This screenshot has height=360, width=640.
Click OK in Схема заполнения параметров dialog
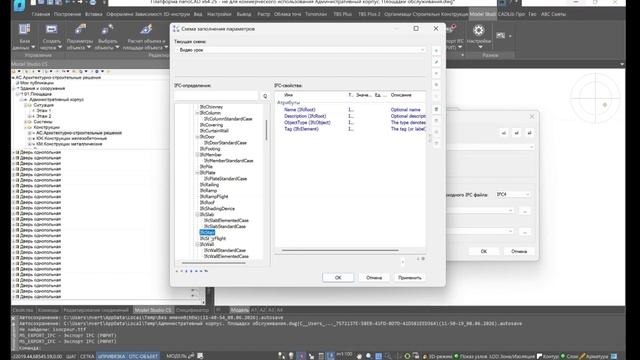[338, 278]
